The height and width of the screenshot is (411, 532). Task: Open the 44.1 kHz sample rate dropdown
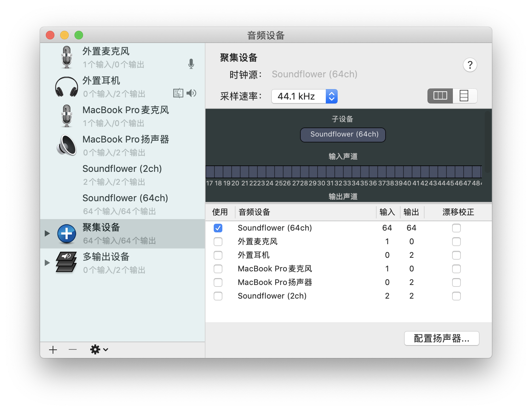pyautogui.click(x=304, y=96)
